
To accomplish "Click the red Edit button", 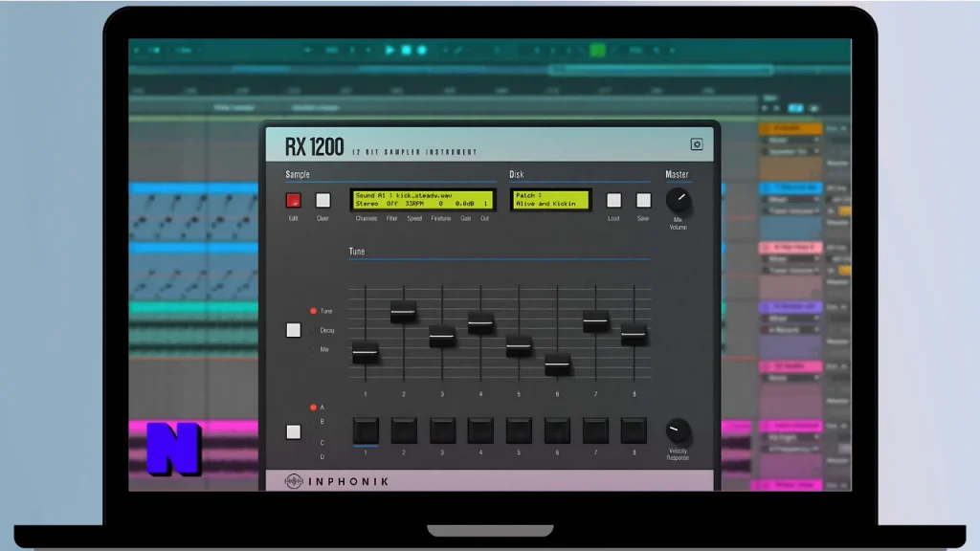I will click(x=293, y=200).
